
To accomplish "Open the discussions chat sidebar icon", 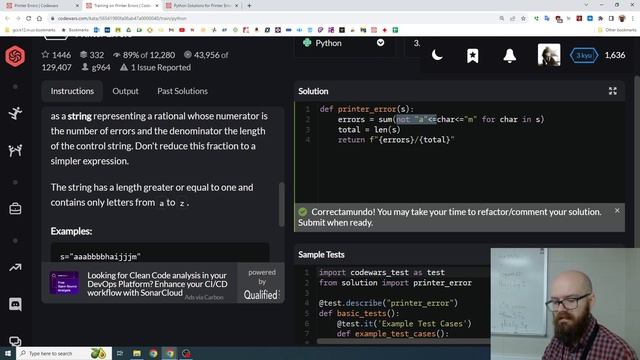I will (15, 341).
